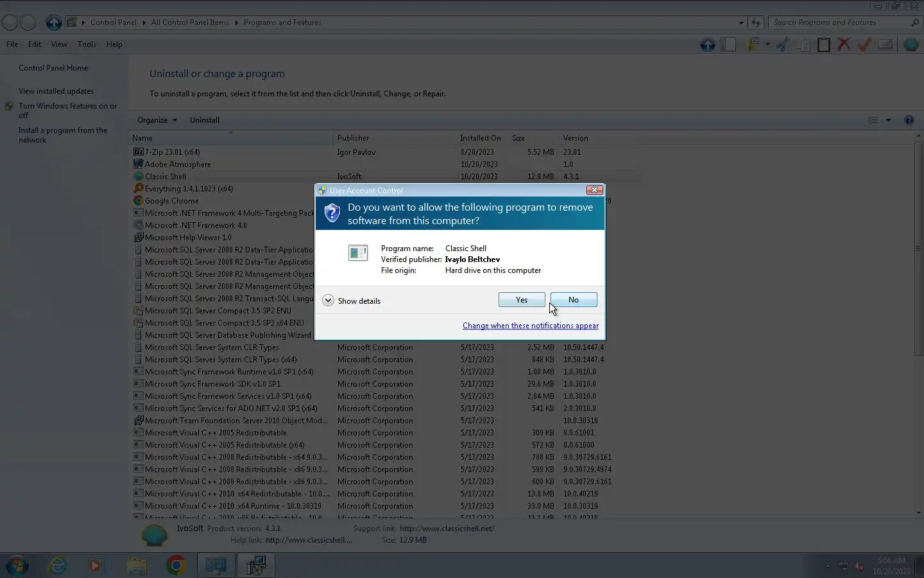This screenshot has height=578, width=924.
Task: Click the Copy toolbar icon
Action: pyautogui.click(x=803, y=44)
